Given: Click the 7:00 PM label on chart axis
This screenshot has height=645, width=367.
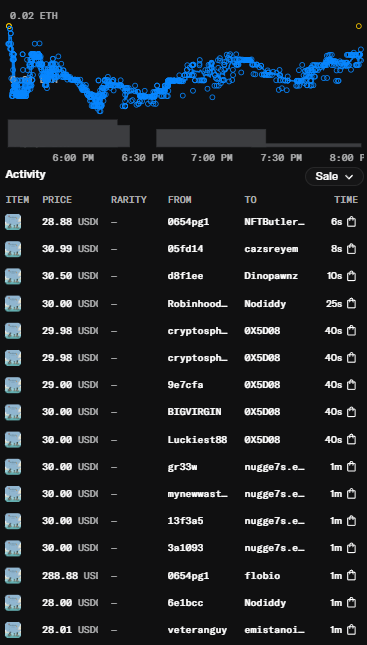Looking at the screenshot, I should (211, 158).
